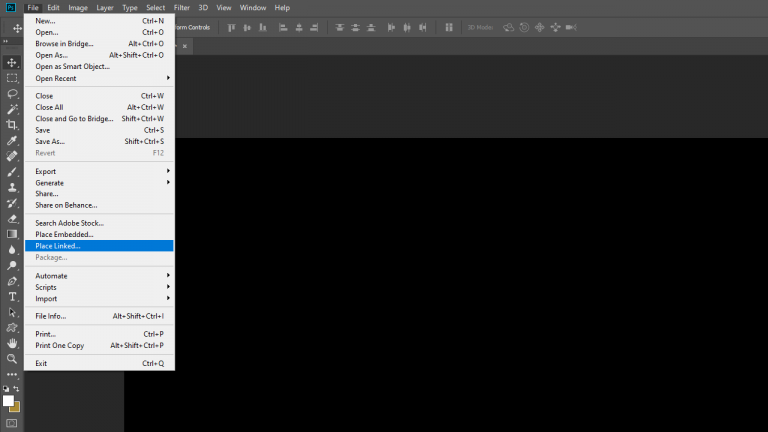Close the open document tab

click(185, 46)
